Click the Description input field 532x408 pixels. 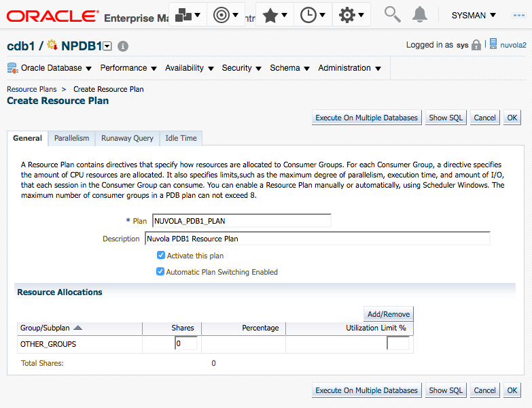(317, 239)
